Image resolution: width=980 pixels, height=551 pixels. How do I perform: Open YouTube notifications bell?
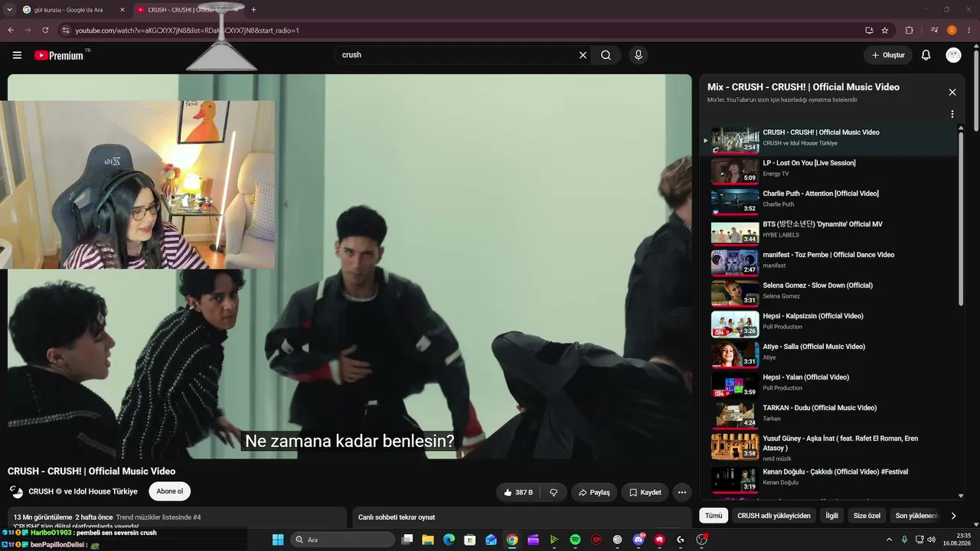(x=926, y=55)
